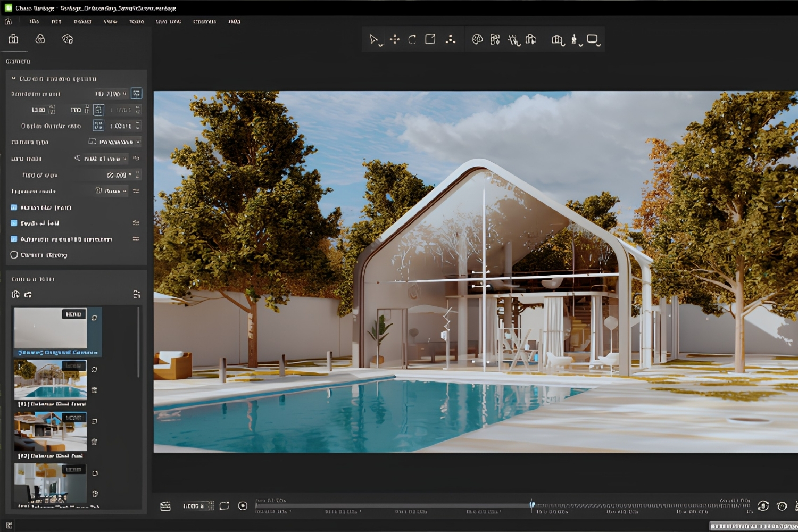The height and width of the screenshot is (532, 798).
Task: Open the clapperboard animation icon at bottom
Action: [165, 506]
